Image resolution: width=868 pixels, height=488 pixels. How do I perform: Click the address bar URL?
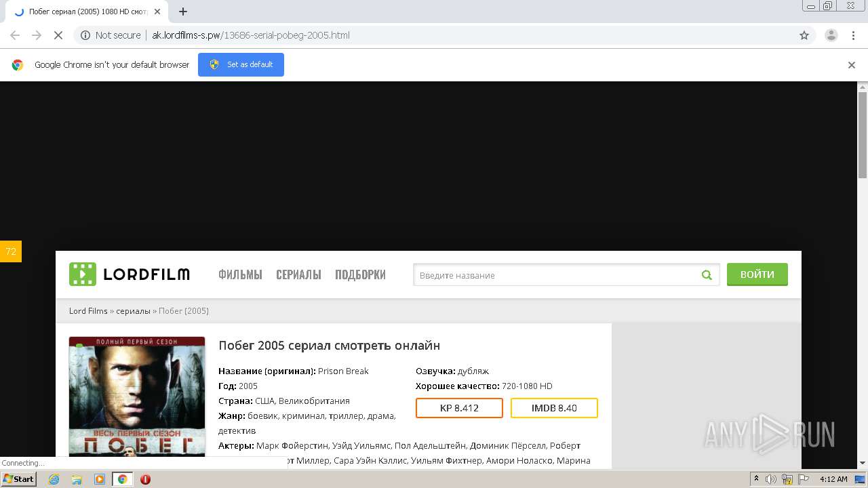tap(251, 35)
